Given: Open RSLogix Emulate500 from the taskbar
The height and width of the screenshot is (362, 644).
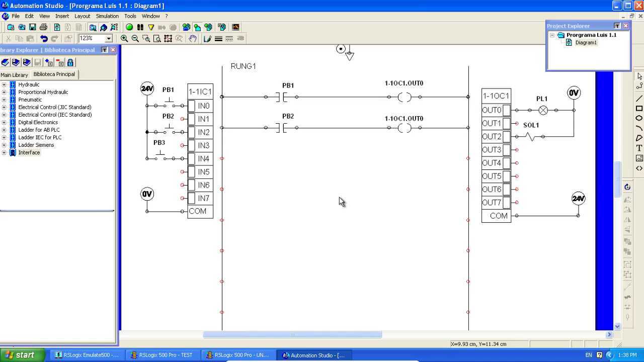Looking at the screenshot, I should 86,355.
